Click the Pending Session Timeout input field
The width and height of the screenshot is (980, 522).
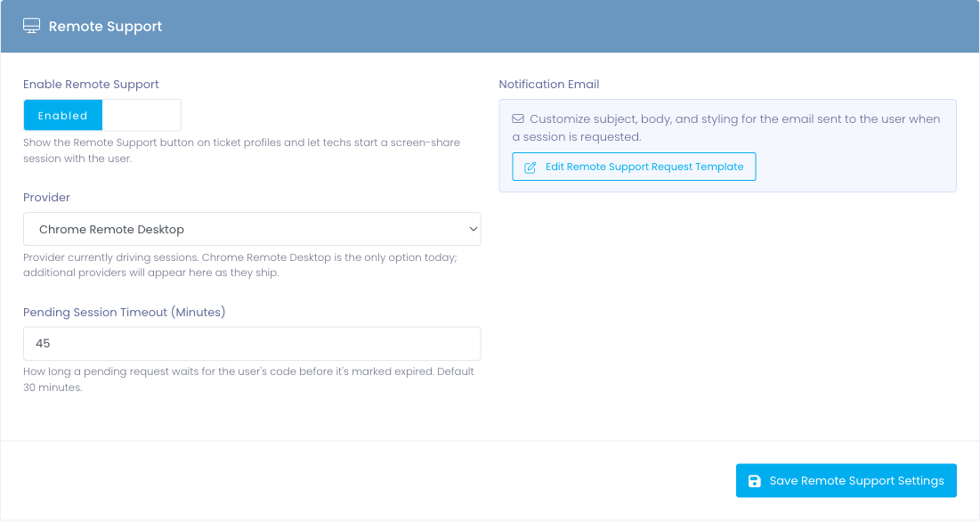pos(252,344)
